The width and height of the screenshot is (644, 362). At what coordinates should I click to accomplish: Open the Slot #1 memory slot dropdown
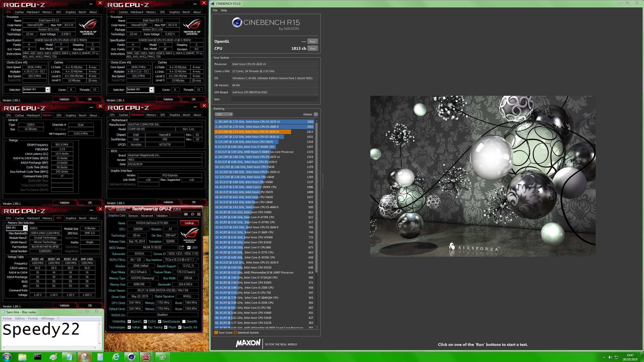point(17,228)
